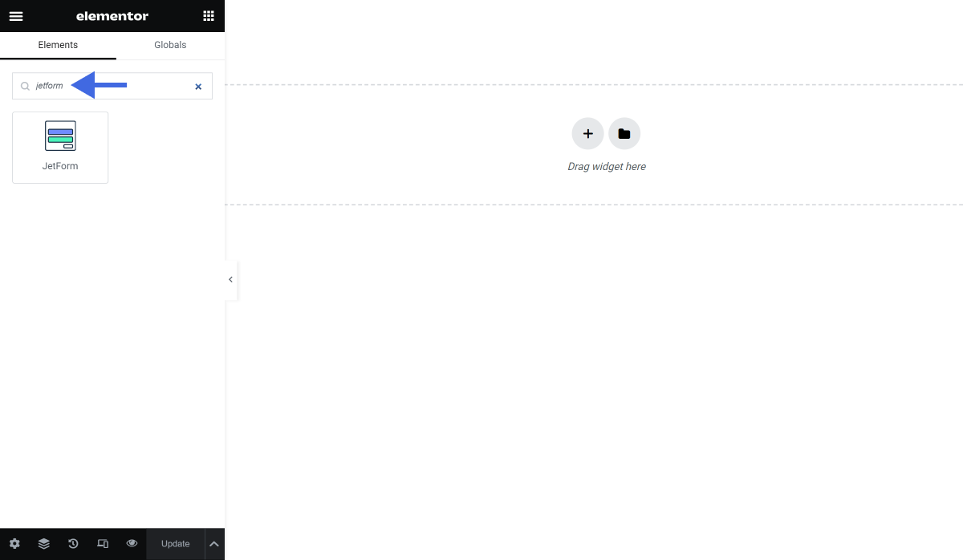Expand the Update button options chevron
963x560 pixels.
coord(213,544)
